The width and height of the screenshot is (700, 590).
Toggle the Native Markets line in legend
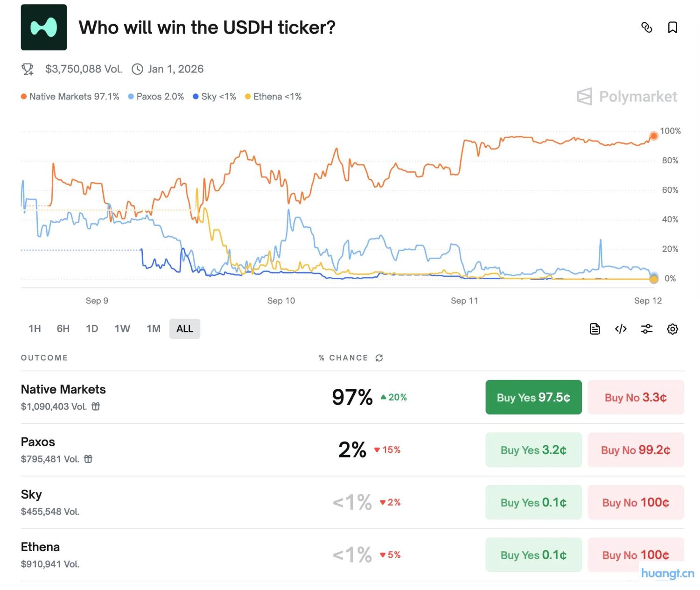[70, 96]
